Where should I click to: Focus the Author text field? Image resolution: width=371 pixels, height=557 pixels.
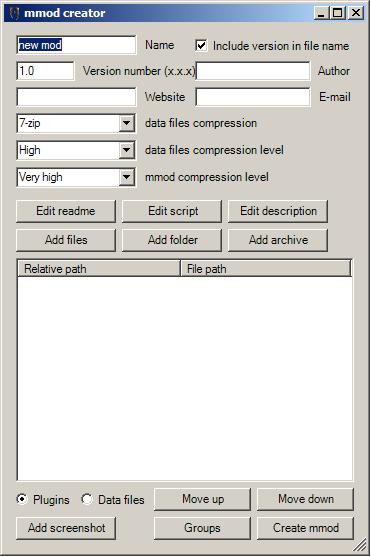point(253,71)
